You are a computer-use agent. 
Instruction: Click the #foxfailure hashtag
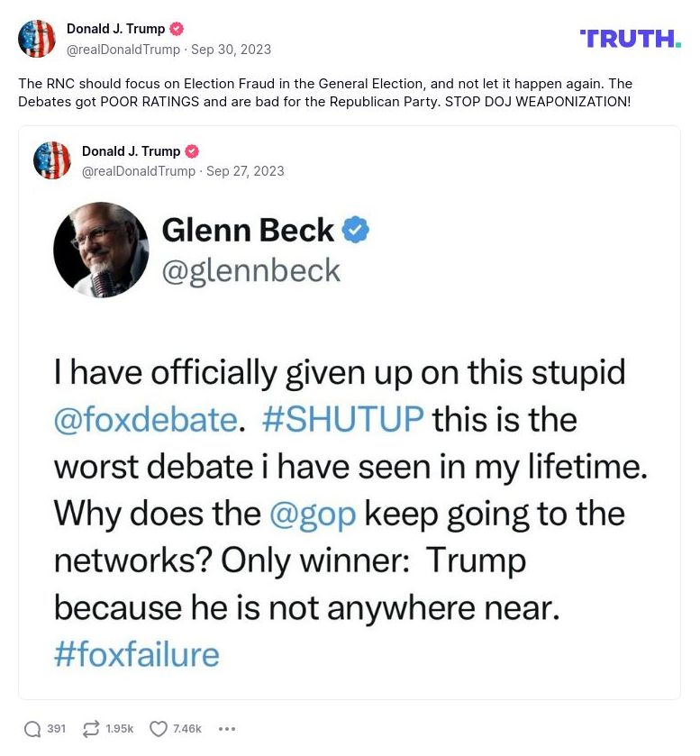137,654
